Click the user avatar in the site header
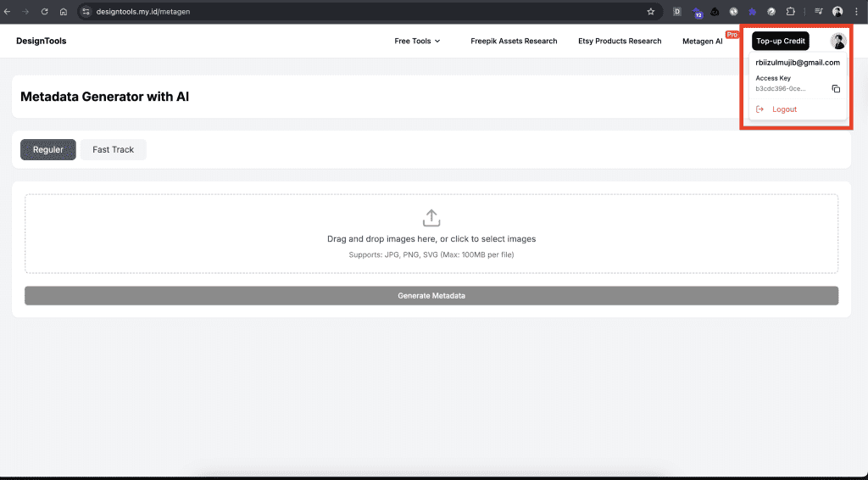The image size is (868, 480). tap(837, 42)
